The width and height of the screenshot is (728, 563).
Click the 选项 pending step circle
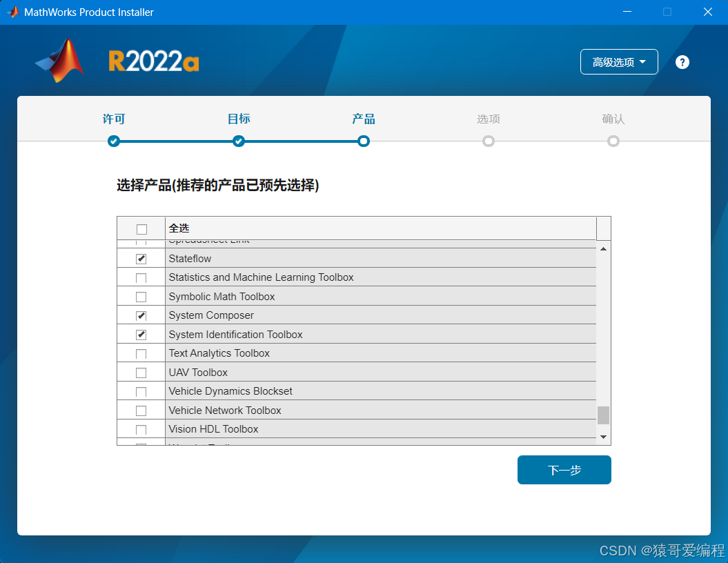489,141
